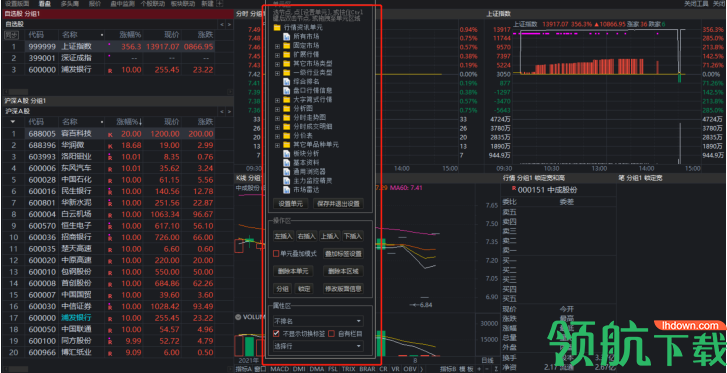Viewport: 727px width, 373px height.
Task: Expand the 分时走势图 tree node
Action: 277,117
